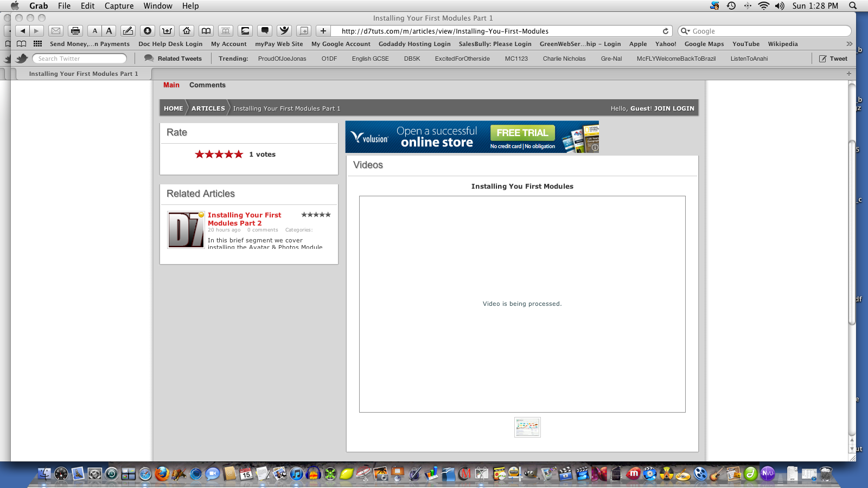
Task: Click the Twitter bird icon
Action: [x=22, y=59]
